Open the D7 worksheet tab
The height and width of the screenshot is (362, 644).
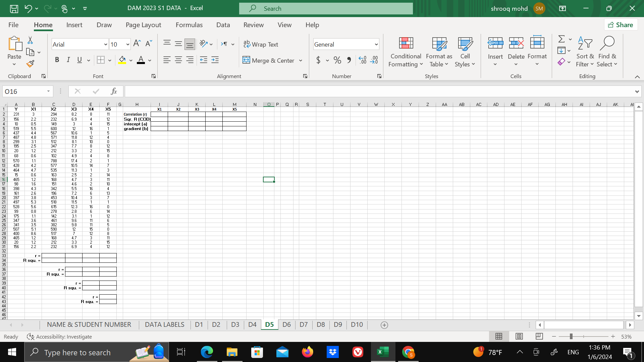tap(304, 324)
